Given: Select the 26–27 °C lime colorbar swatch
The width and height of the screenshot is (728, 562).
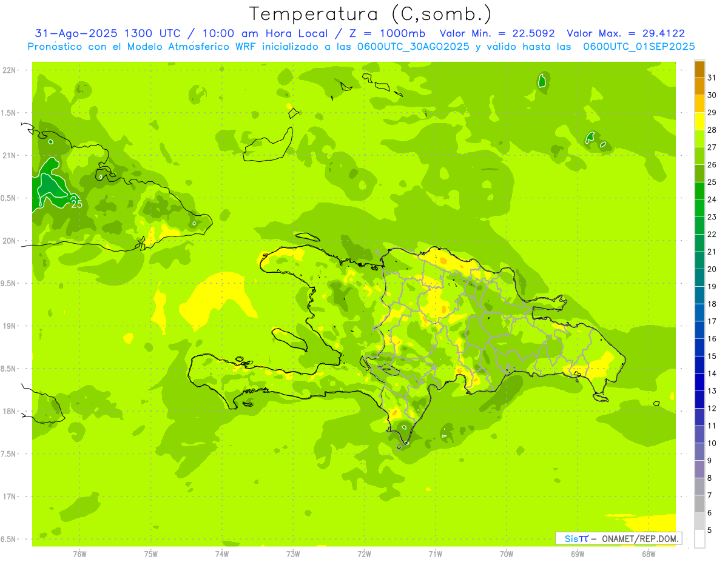Looking at the screenshot, I should click(699, 156).
